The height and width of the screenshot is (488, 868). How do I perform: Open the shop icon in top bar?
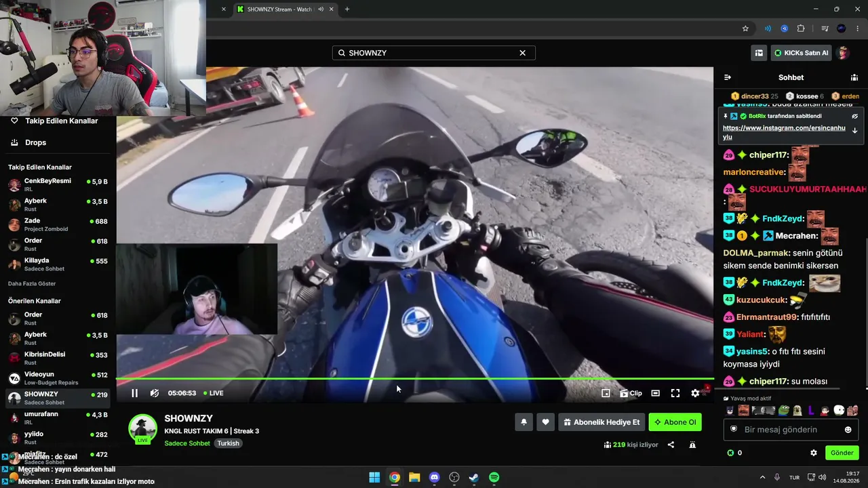pyautogui.click(x=759, y=53)
